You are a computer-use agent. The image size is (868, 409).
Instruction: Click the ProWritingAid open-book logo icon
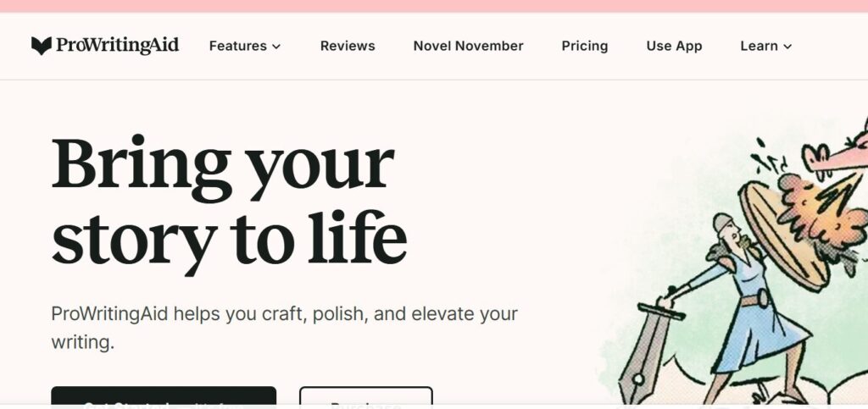click(x=42, y=46)
